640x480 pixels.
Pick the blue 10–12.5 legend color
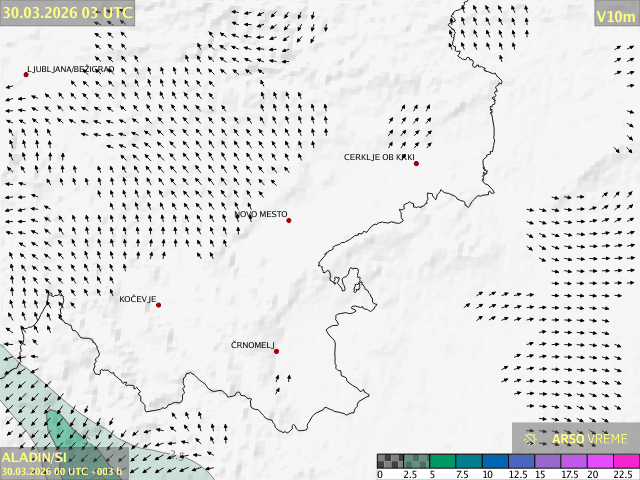(x=494, y=461)
